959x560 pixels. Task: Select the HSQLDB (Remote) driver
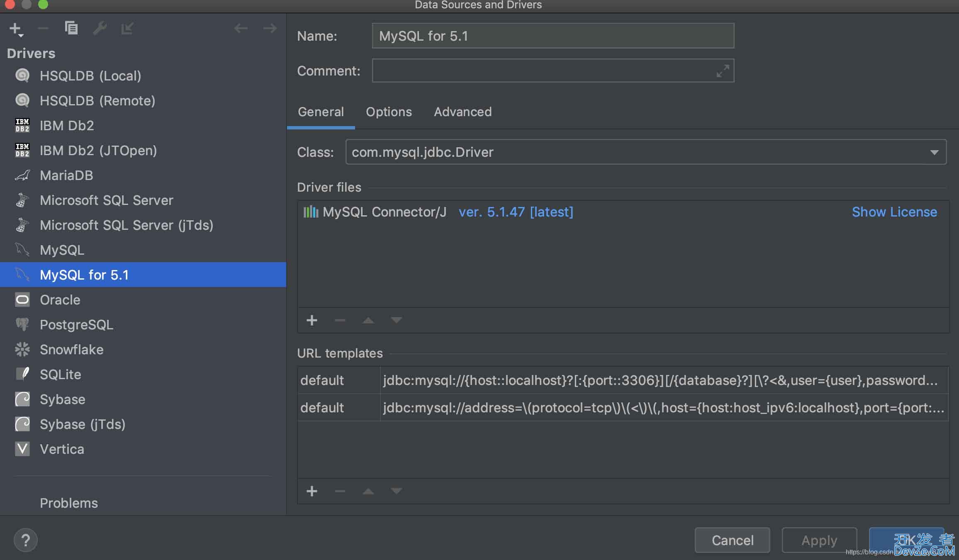[x=143, y=100]
